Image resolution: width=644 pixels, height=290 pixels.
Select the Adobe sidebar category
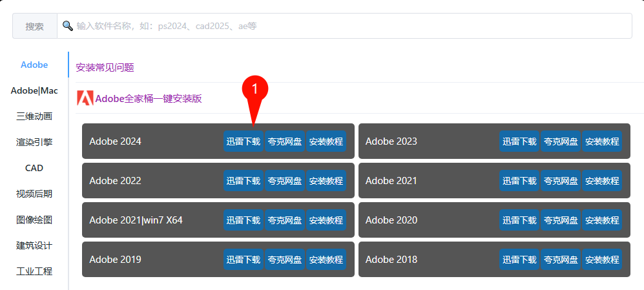tap(34, 65)
